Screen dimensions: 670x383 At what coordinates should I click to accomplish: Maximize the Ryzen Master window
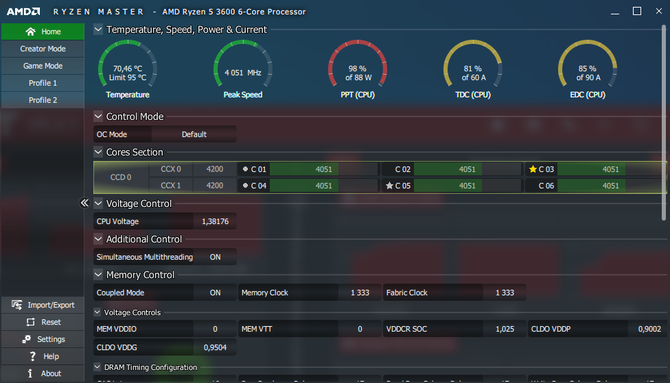pos(637,11)
